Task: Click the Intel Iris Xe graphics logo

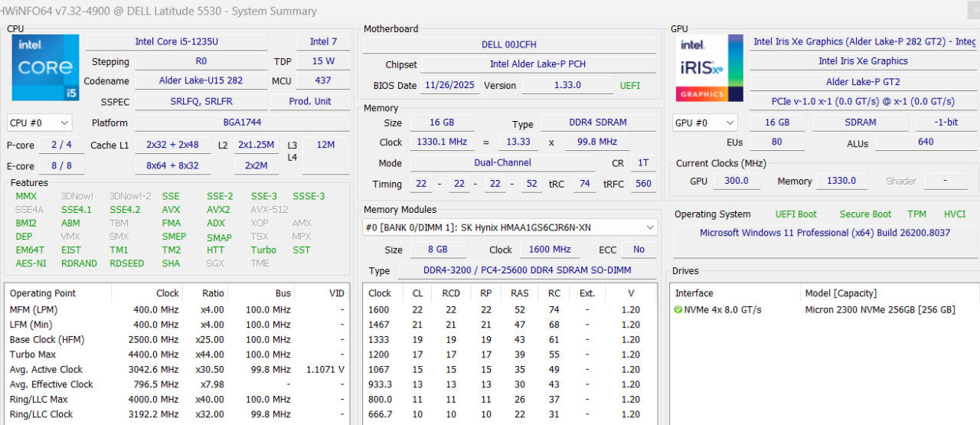Action: click(x=709, y=67)
